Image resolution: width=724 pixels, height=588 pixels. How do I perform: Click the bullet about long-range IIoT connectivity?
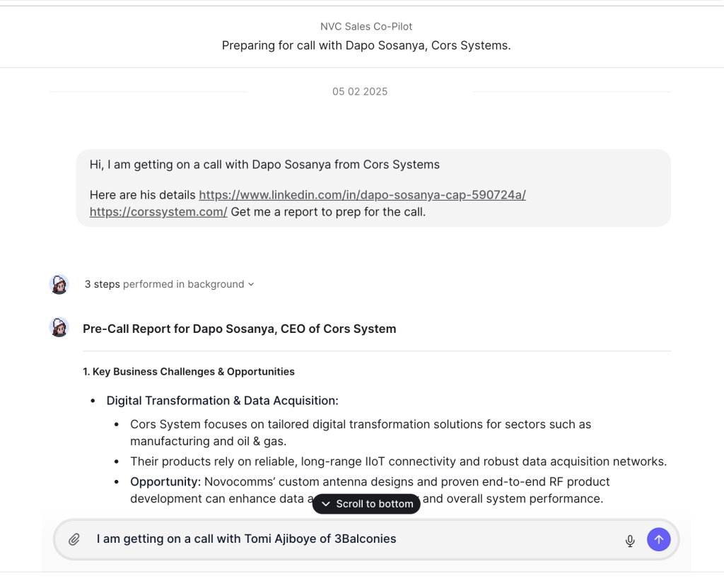point(399,461)
